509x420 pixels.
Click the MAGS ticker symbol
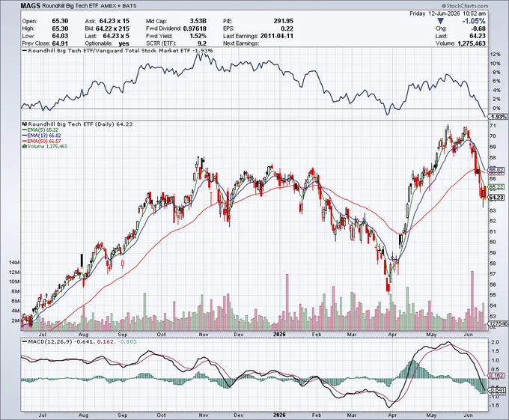pyautogui.click(x=31, y=5)
